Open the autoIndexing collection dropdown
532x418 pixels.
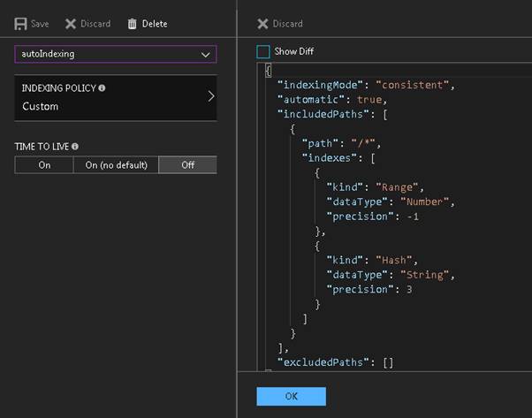pos(116,54)
